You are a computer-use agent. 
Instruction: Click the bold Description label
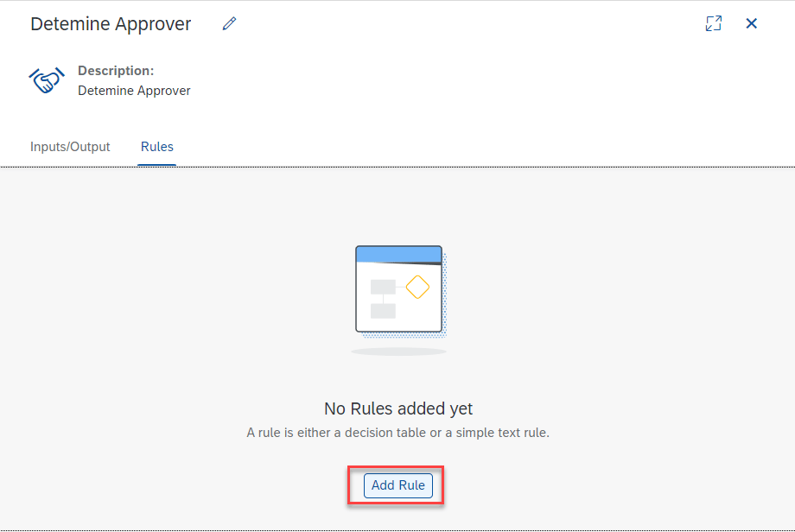click(x=116, y=71)
